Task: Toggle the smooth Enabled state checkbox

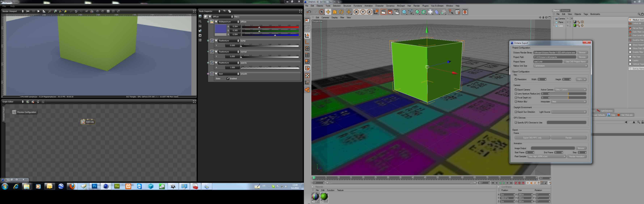Action: (228, 78)
